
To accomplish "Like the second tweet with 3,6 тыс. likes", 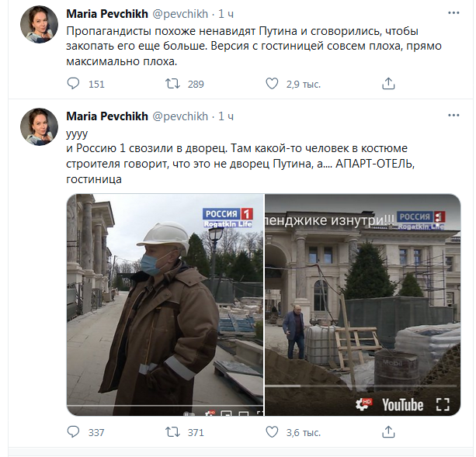I will click(273, 432).
